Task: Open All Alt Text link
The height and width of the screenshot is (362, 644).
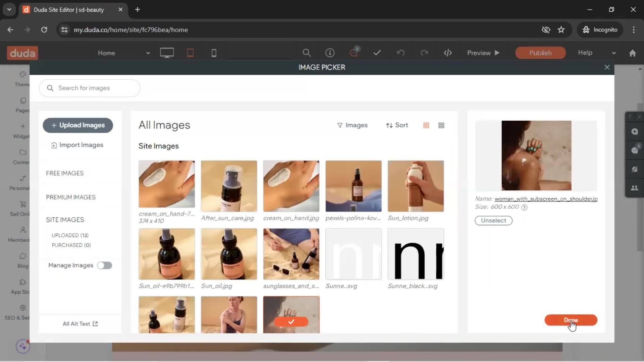Action: point(80,324)
